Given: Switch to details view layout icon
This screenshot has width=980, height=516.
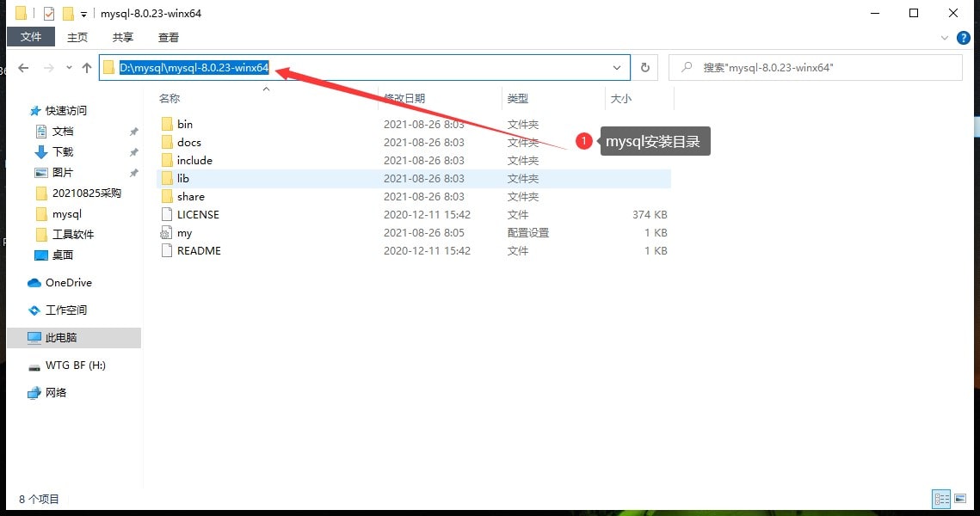Looking at the screenshot, I should tap(941, 499).
